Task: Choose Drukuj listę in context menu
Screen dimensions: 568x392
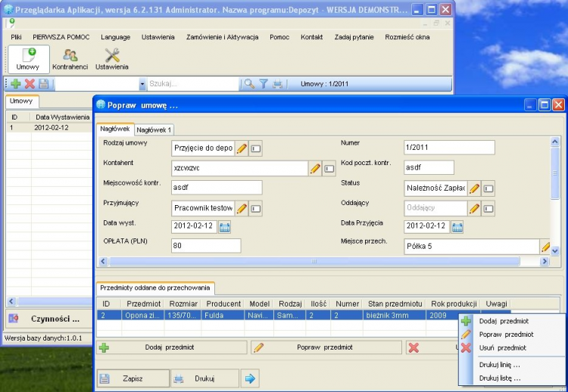Action: [500, 378]
